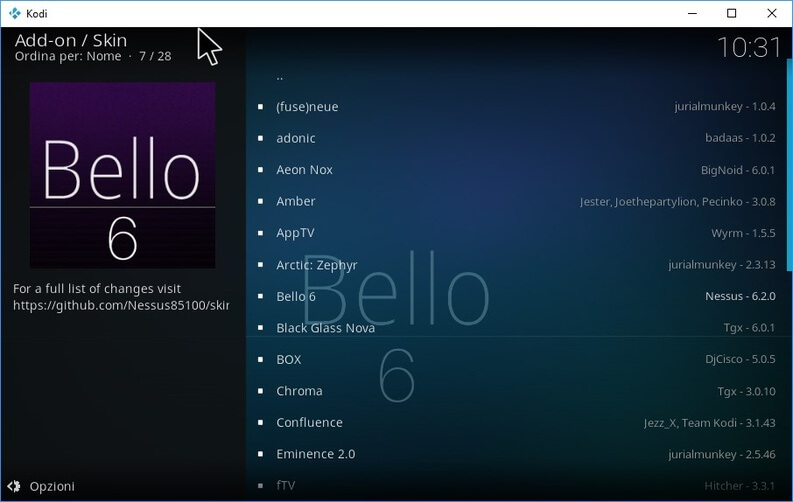Image resolution: width=793 pixels, height=502 pixels.
Task: Select the AppTV skin
Action: [x=516, y=233]
